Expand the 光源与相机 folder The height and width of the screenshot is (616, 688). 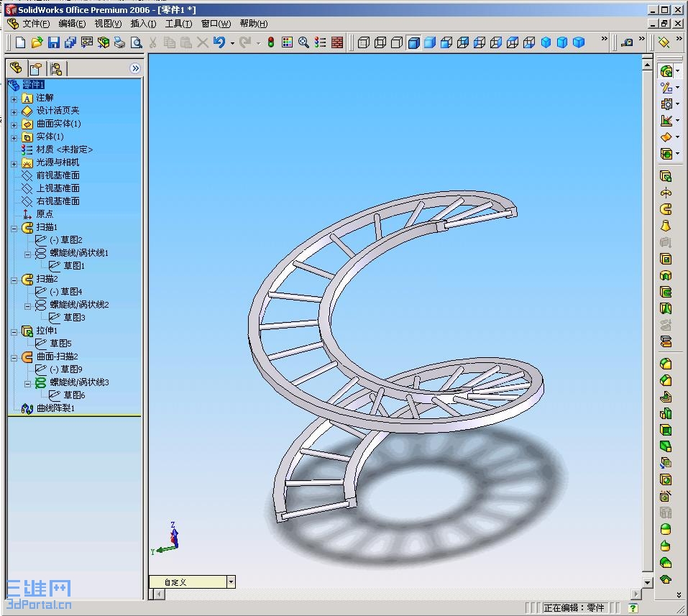click(14, 164)
